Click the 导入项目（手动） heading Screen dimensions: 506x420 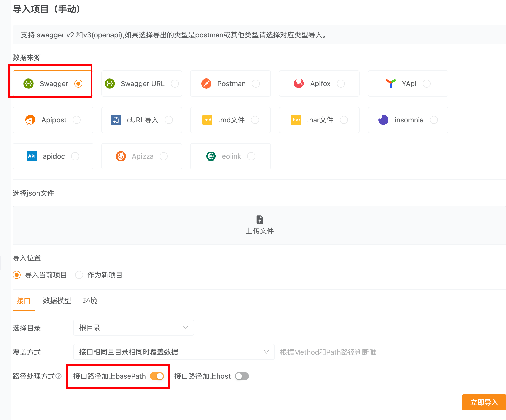tap(47, 9)
